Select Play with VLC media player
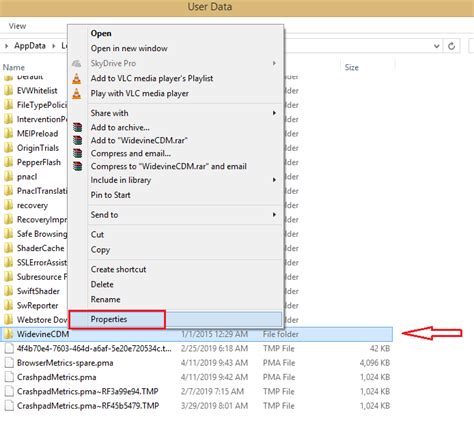This screenshot has width=474, height=423. coord(140,93)
